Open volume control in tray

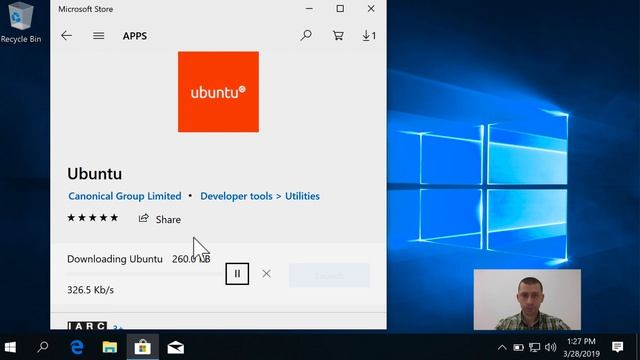[550, 348]
